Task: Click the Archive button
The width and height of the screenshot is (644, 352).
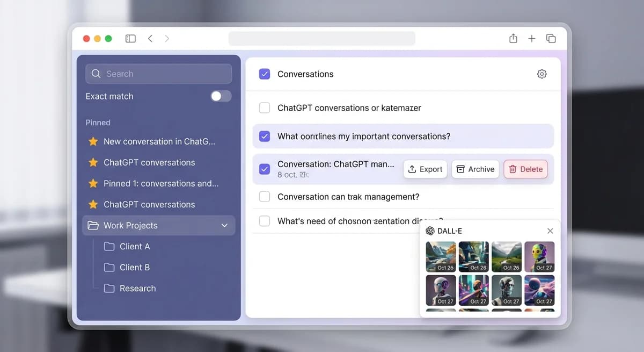Action: pos(475,169)
